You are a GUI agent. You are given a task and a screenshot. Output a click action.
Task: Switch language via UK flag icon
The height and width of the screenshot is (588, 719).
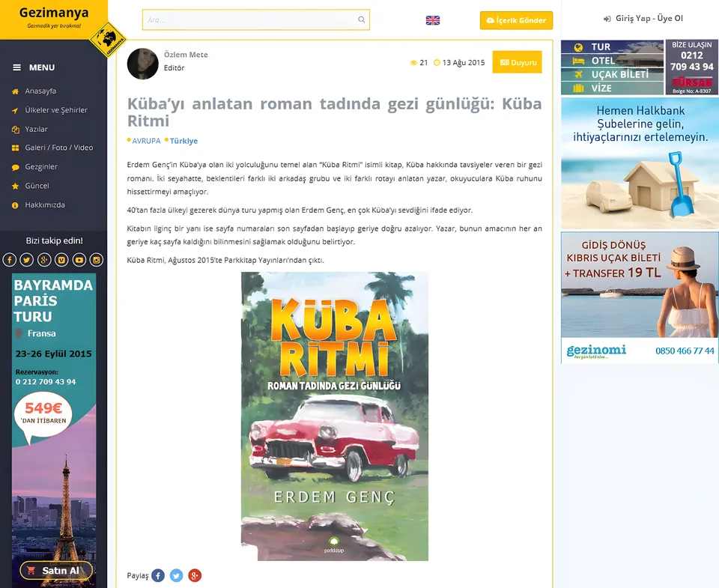(x=432, y=20)
